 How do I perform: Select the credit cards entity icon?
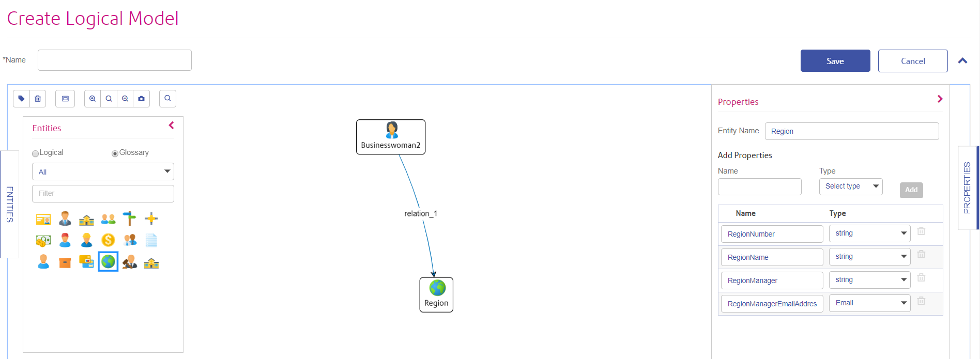(x=86, y=262)
